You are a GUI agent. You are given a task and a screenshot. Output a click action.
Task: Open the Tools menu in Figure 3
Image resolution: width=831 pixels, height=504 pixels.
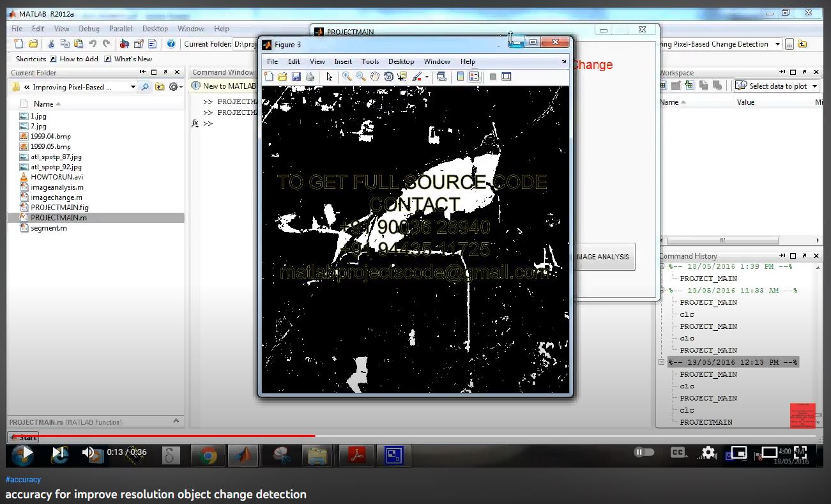[x=370, y=61]
